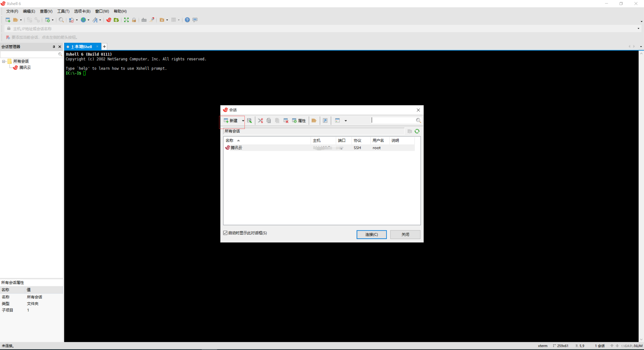The image size is (644, 350).
Task: Open the 窗口(W) menu
Action: pos(102,11)
